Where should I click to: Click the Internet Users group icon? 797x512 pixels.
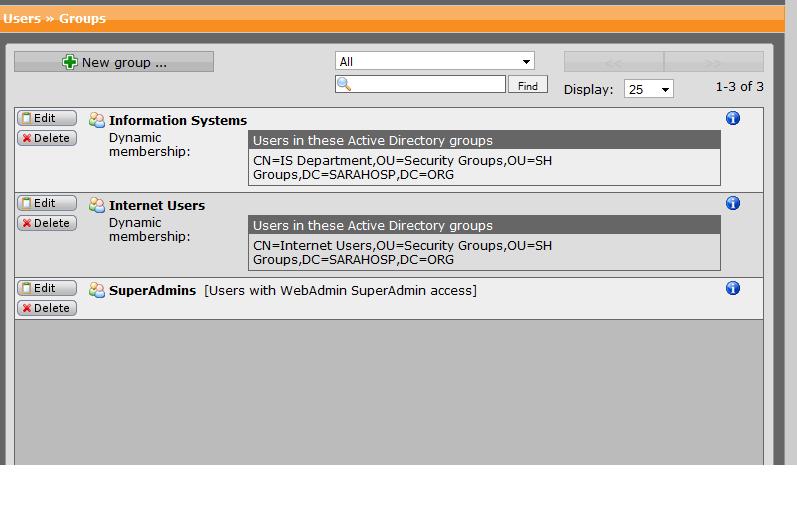pyautogui.click(x=97, y=205)
